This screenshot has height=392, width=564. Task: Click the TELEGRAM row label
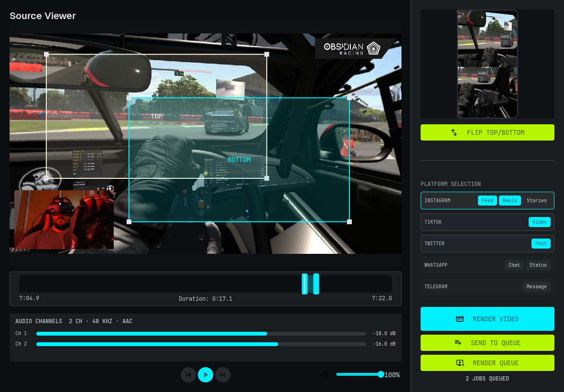click(x=436, y=287)
